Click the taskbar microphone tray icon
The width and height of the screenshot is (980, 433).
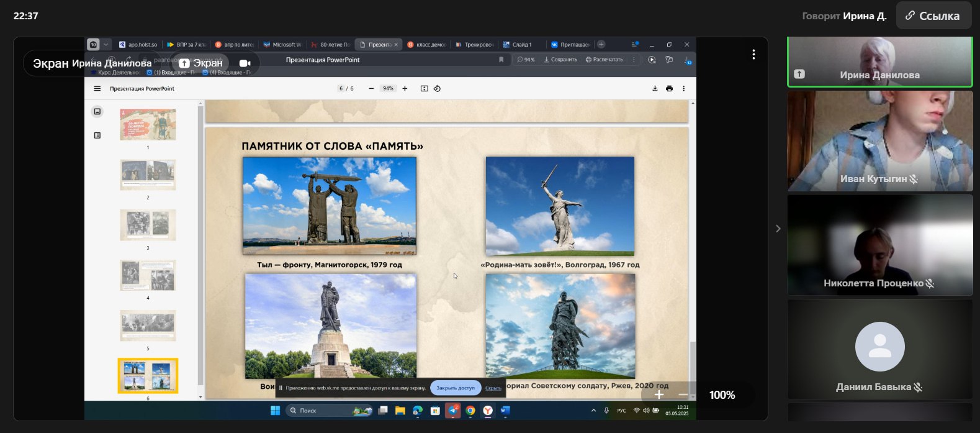coord(606,410)
